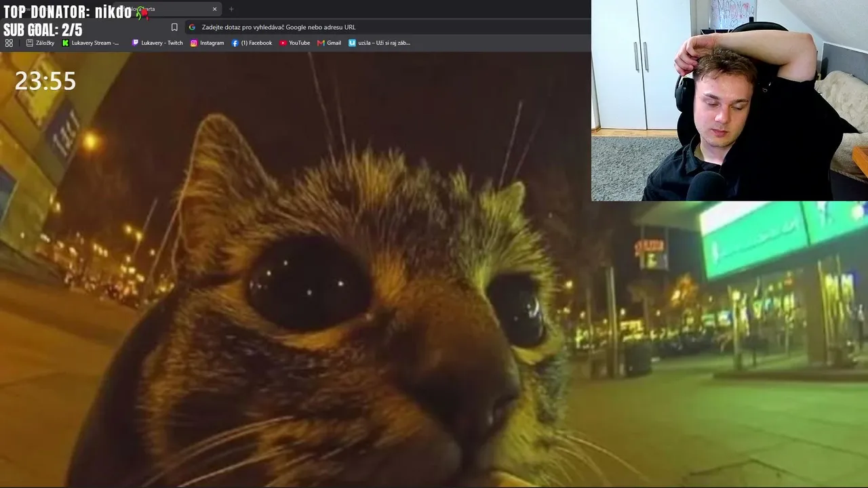
Task: Close the Nová karta browser tab
Action: [215, 9]
